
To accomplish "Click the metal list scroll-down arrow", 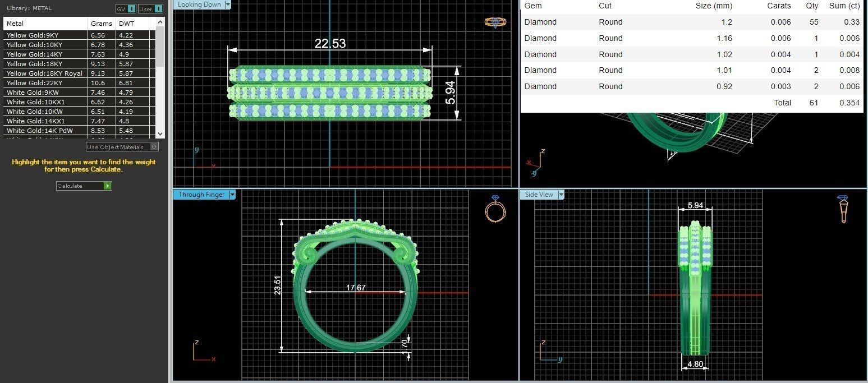I will pyautogui.click(x=160, y=134).
